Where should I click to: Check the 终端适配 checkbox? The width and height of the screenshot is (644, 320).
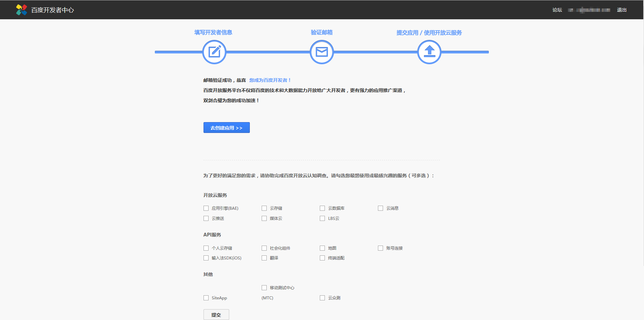click(323, 258)
